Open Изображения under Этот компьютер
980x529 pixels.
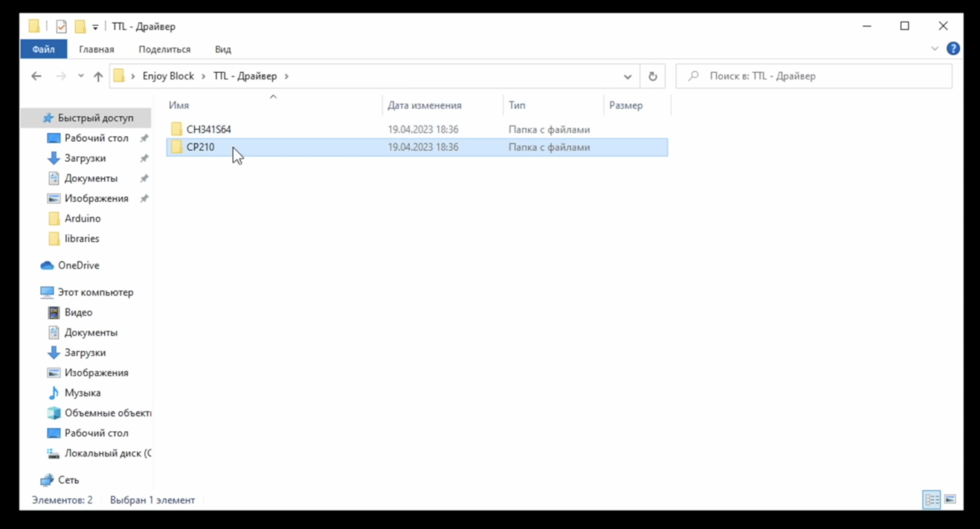point(96,373)
